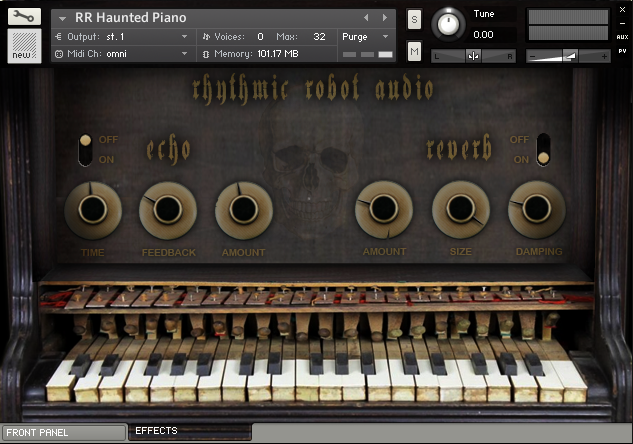
Task: Go to previous instrument with left arrow
Action: coord(366,18)
